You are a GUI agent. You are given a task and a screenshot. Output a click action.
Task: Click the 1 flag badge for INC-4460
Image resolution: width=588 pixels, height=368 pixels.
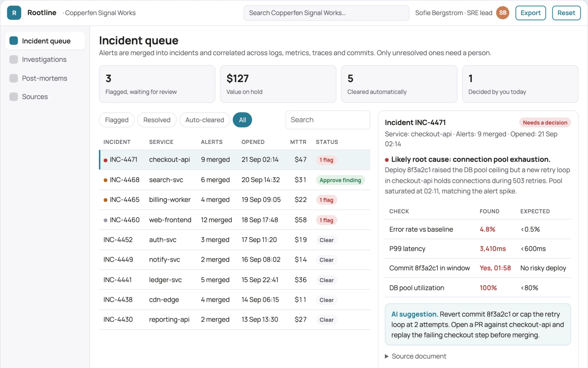(326, 220)
